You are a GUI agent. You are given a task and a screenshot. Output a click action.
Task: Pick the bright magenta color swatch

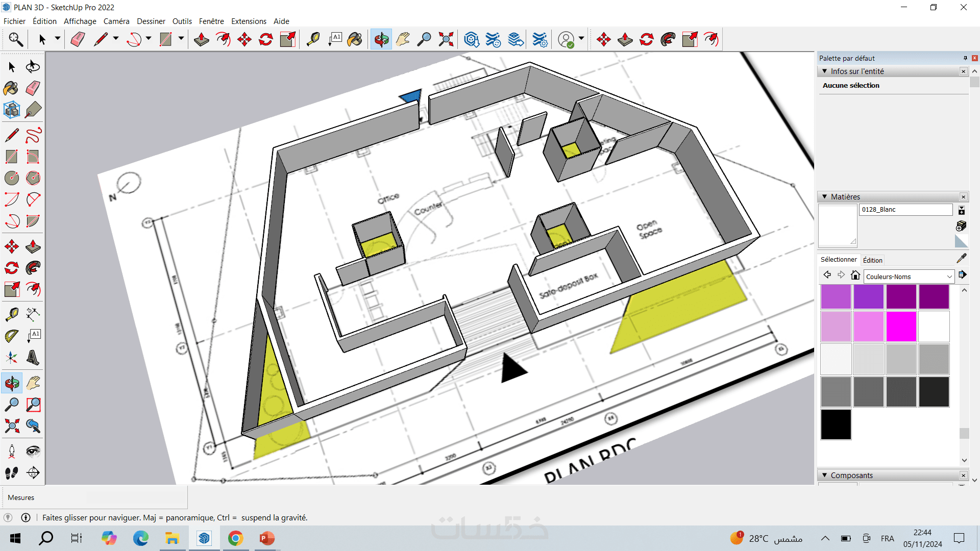click(901, 327)
